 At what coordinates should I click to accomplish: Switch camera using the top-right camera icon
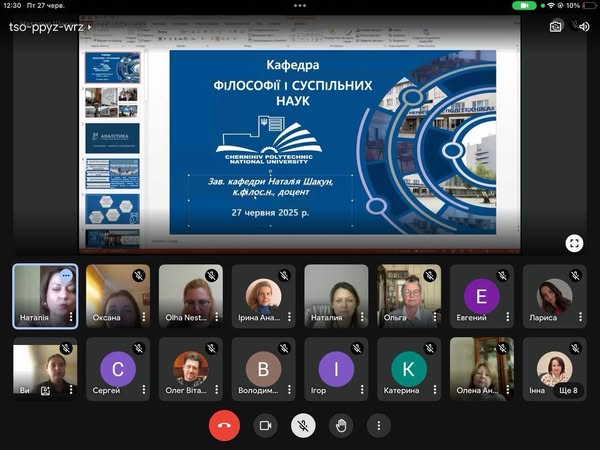coord(555,26)
